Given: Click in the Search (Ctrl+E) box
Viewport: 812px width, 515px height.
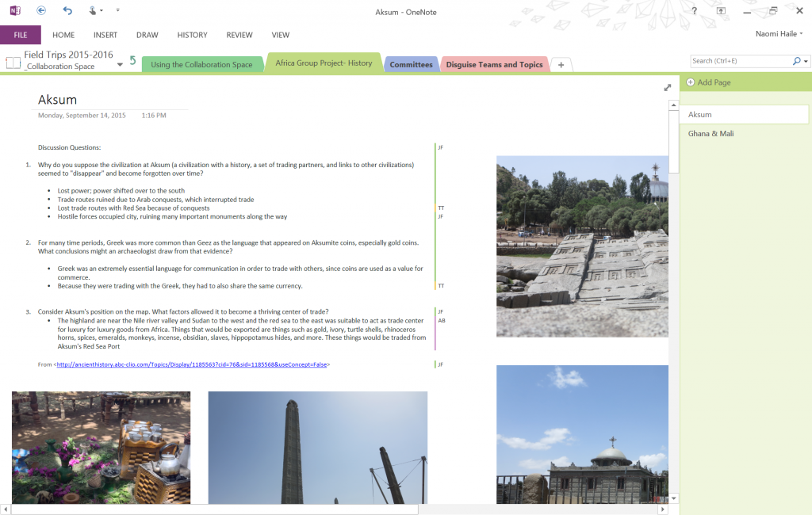Looking at the screenshot, I should click(x=739, y=61).
